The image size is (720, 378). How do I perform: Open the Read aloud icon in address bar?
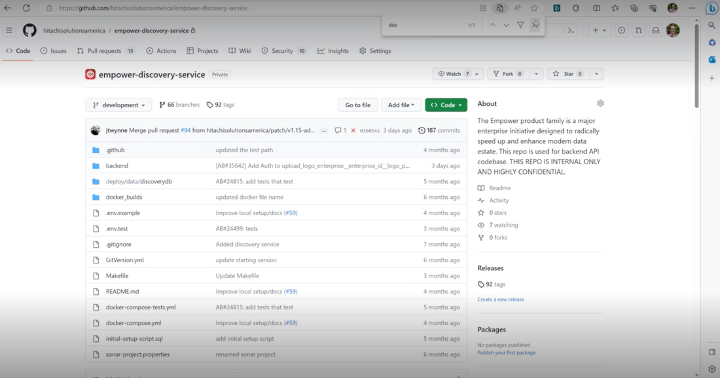pyautogui.click(x=517, y=8)
